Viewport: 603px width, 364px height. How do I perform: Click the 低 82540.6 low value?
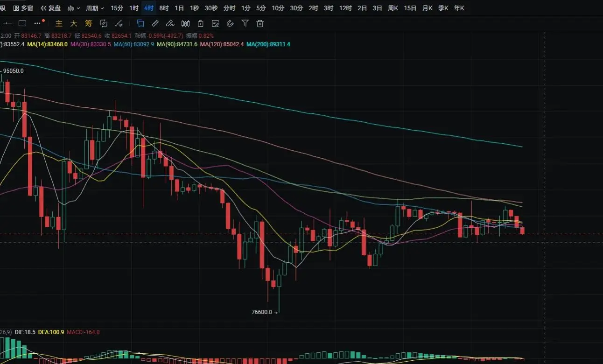pos(88,36)
